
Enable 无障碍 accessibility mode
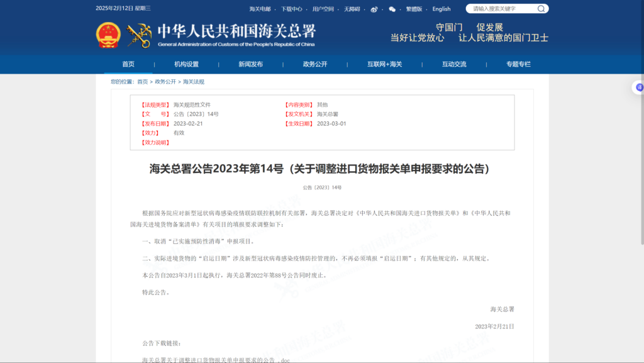(x=352, y=9)
